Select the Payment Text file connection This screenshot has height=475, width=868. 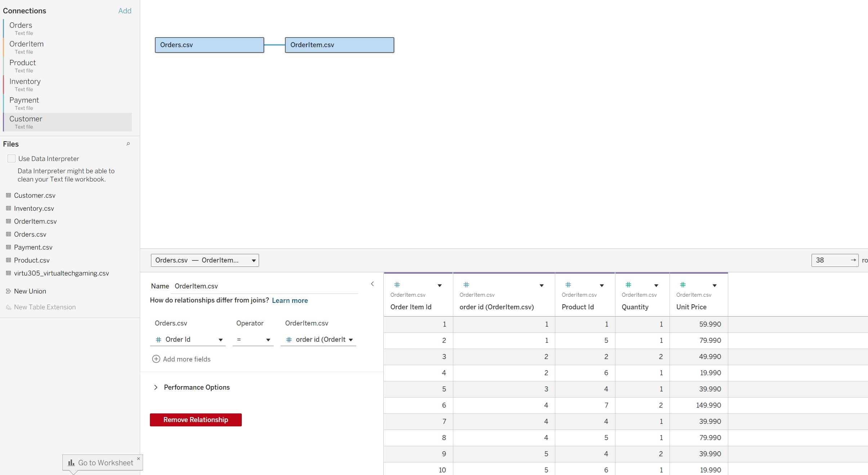pos(24,103)
